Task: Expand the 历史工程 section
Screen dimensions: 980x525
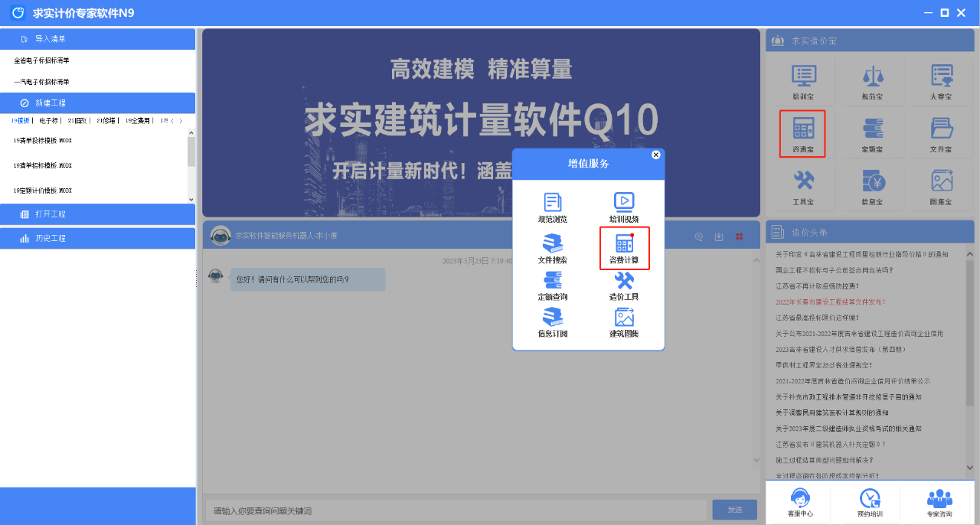Action: point(98,238)
